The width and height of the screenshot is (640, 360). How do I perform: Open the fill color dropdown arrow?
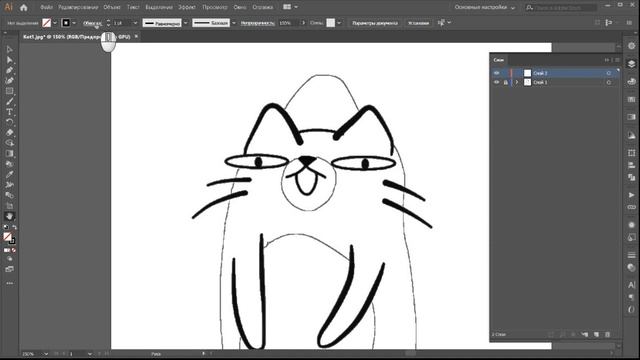[55, 23]
